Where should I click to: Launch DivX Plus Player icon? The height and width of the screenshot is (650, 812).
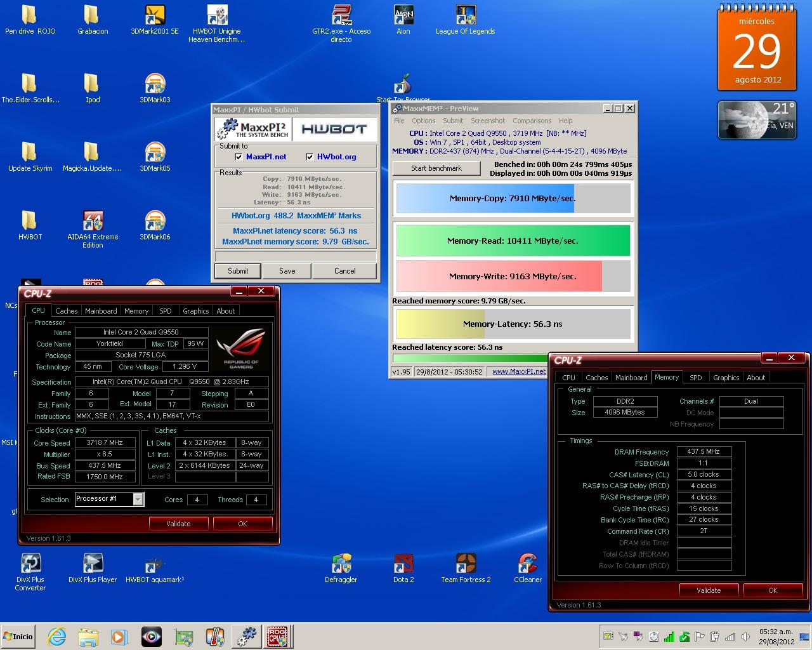click(93, 568)
